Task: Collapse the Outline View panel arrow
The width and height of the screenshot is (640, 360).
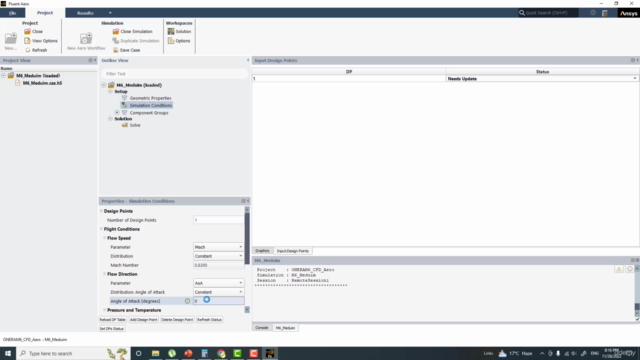Action: tap(248, 60)
